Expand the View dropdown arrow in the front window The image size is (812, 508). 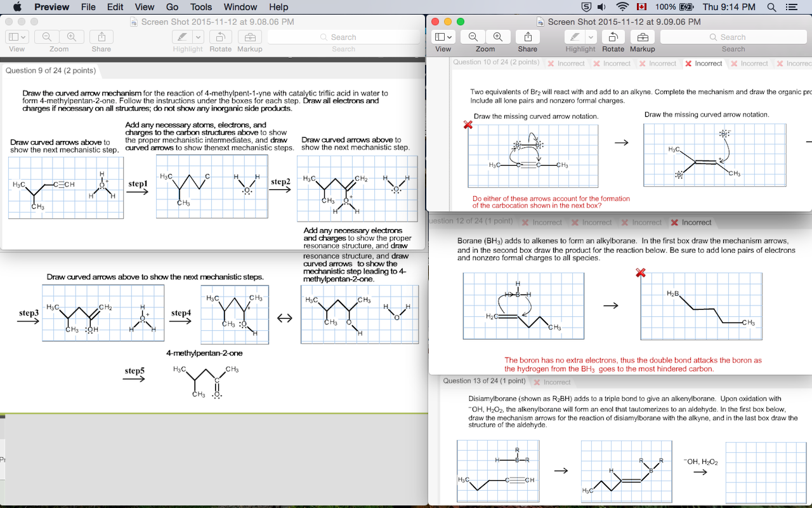click(449, 37)
